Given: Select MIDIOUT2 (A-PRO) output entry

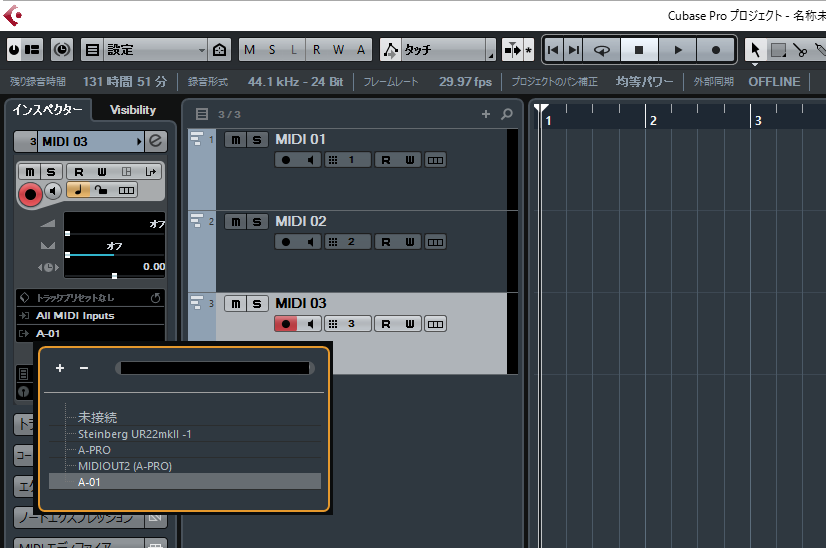Looking at the screenshot, I should coord(185,466).
